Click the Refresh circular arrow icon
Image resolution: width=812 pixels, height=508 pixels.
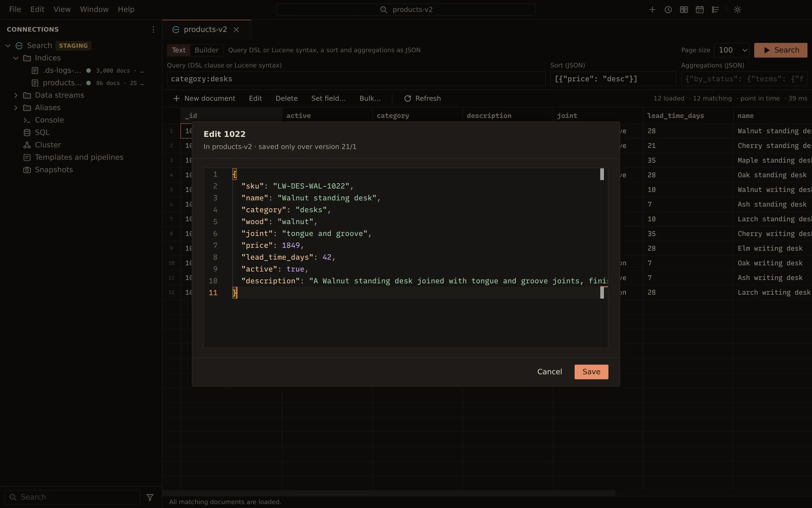(x=408, y=99)
